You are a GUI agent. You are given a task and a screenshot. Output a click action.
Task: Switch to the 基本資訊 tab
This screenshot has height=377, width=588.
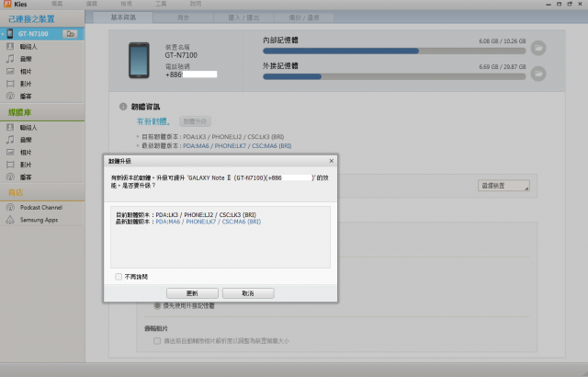[123, 17]
